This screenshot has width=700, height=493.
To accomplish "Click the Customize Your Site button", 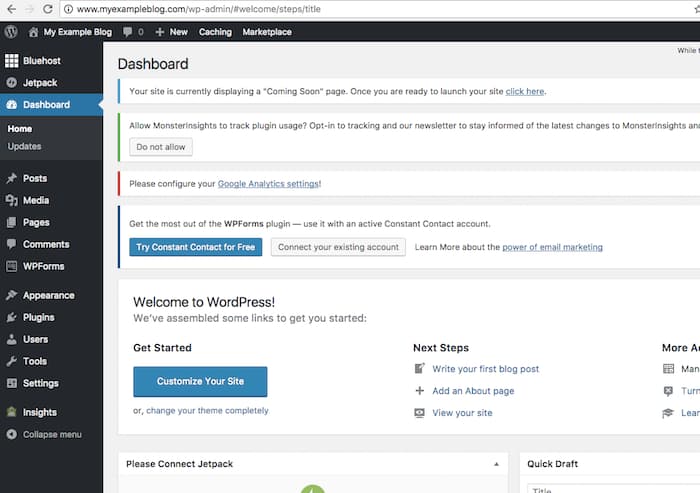I will tap(200, 381).
